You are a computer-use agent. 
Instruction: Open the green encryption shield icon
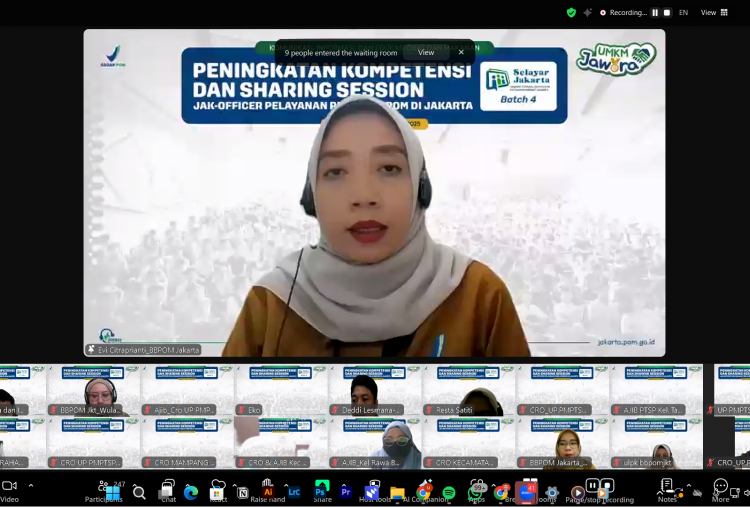(x=571, y=13)
